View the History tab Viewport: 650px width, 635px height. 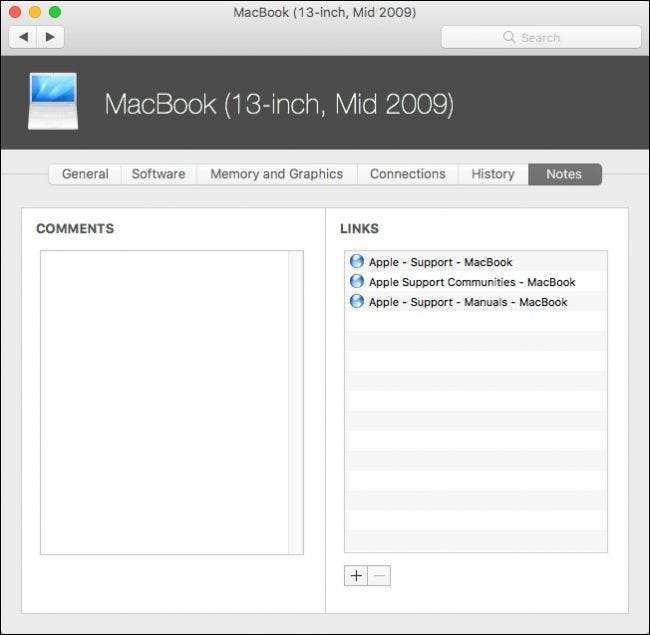click(x=493, y=174)
